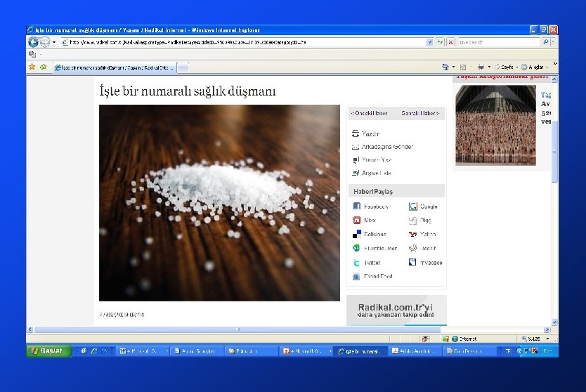The width and height of the screenshot is (586, 392).
Task: Select the İşte bir numaralı browser tab
Action: [x=114, y=67]
